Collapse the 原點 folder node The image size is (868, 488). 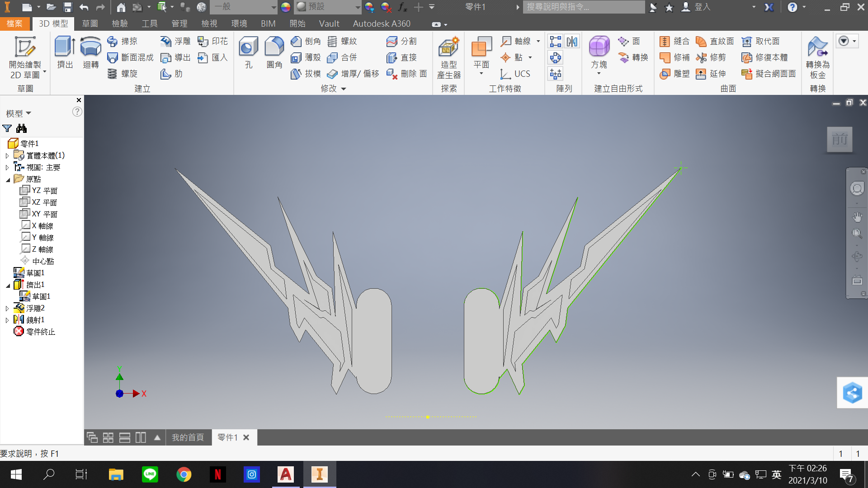point(7,179)
